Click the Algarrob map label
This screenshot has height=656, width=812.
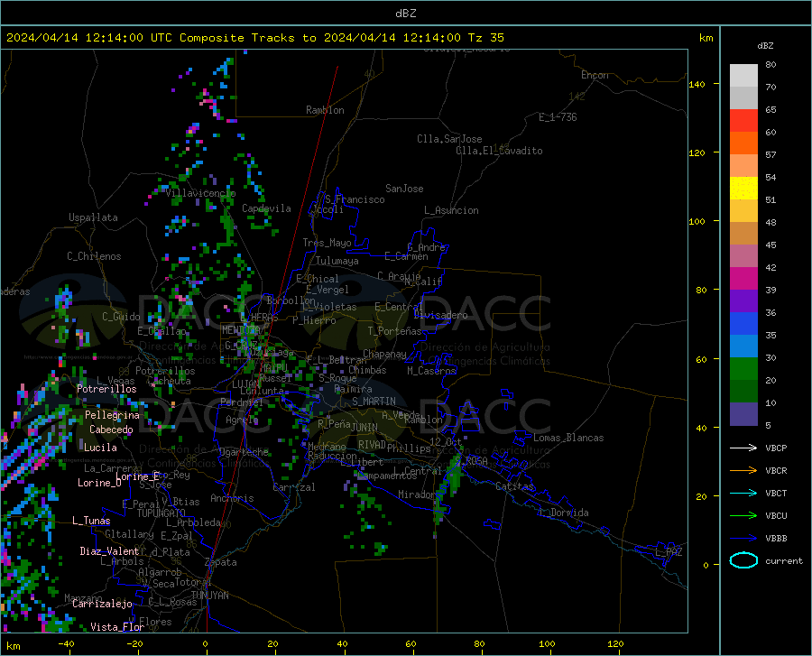tap(160, 572)
